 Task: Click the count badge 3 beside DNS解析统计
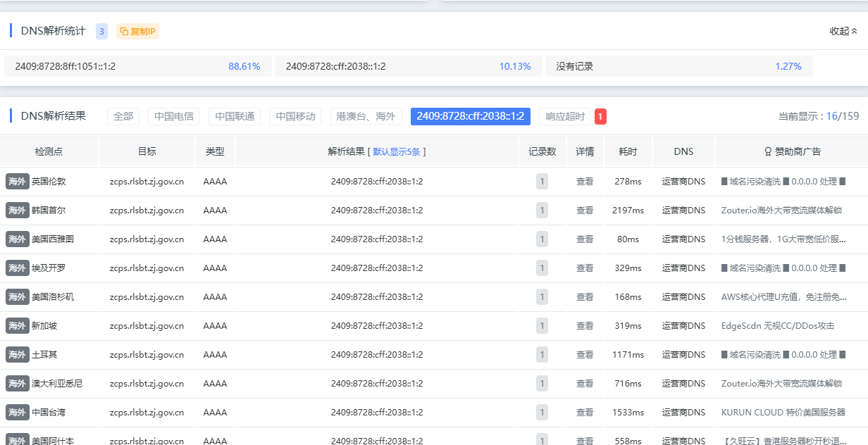click(x=101, y=31)
